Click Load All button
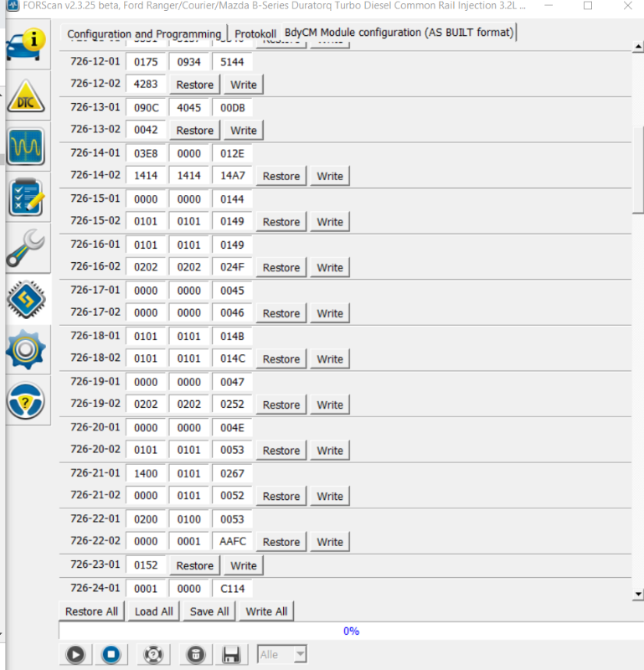Image resolution: width=644 pixels, height=670 pixels. (154, 611)
